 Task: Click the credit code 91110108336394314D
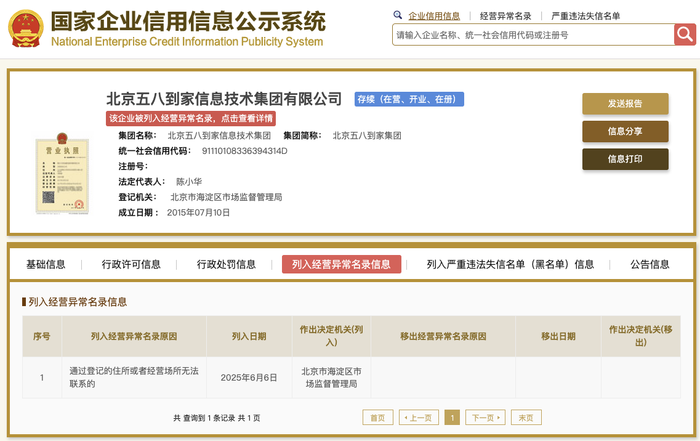(x=245, y=151)
